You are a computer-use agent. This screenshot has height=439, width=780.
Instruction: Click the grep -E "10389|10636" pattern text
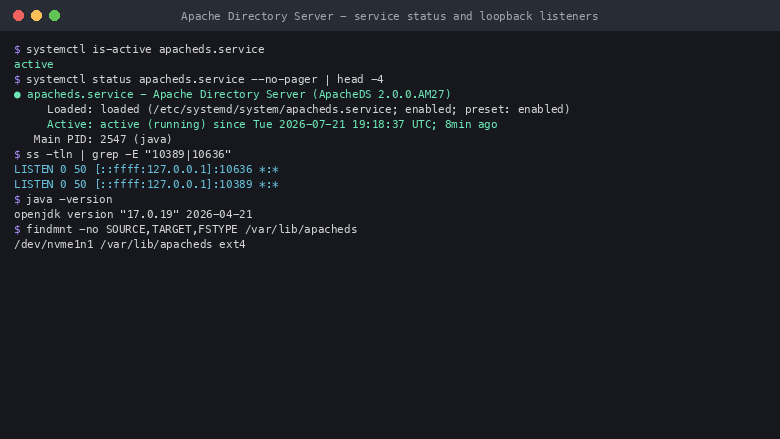162,154
